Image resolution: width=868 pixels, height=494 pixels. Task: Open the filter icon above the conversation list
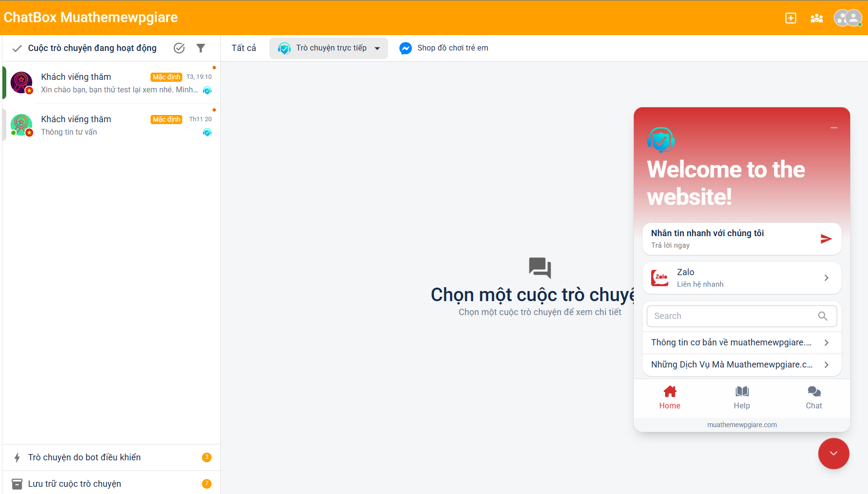tap(201, 48)
